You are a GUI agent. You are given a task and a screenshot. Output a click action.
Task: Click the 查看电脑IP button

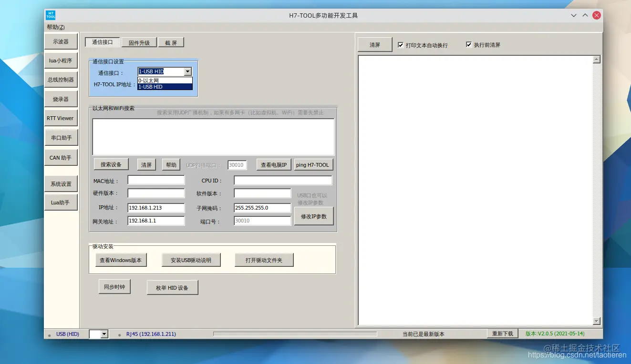tap(274, 164)
